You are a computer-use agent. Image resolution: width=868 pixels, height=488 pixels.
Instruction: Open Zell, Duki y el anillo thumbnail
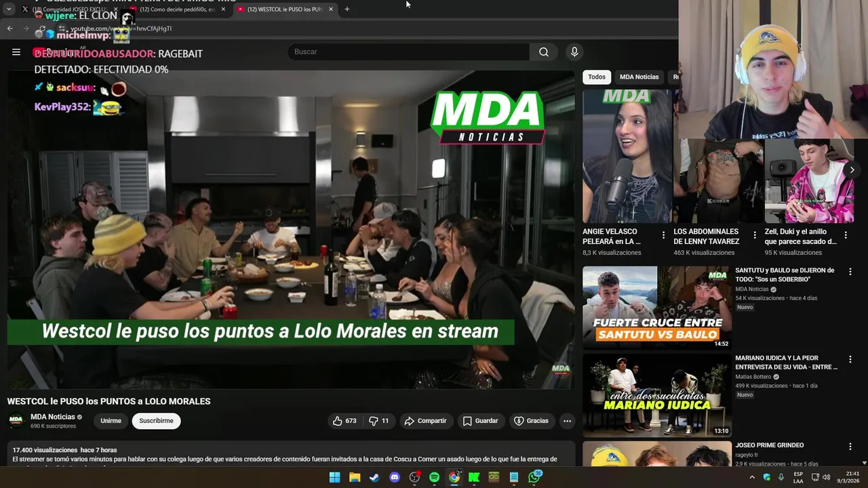tap(809, 157)
